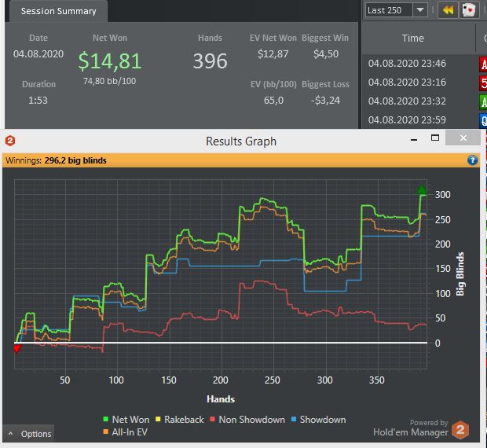
Task: Click the Biggest Win $4,50 value
Action: tap(325, 54)
